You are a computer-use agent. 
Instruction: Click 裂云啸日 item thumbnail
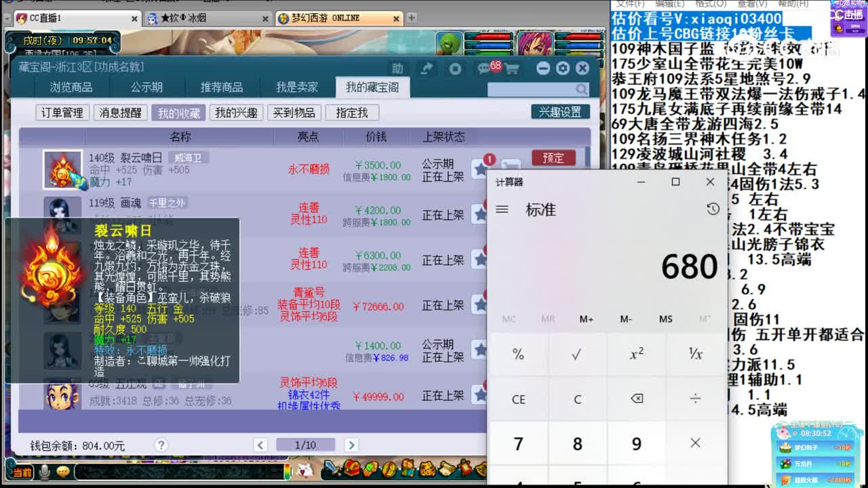click(63, 169)
